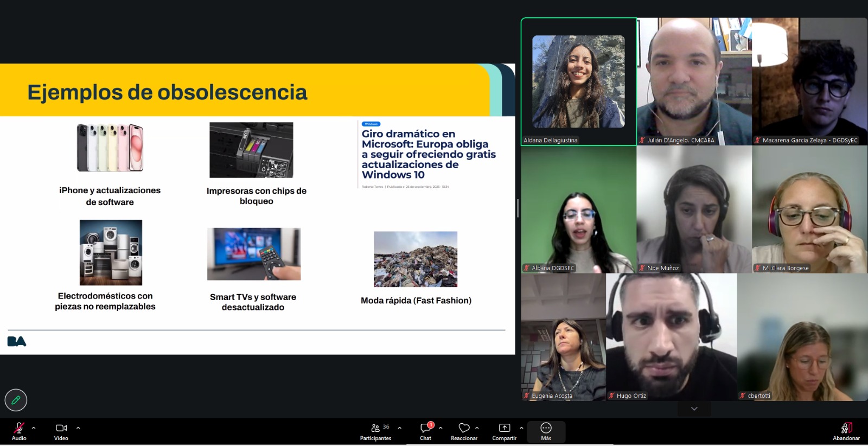
Task: Expand the arrow next to Participantes
Action: coord(400,428)
